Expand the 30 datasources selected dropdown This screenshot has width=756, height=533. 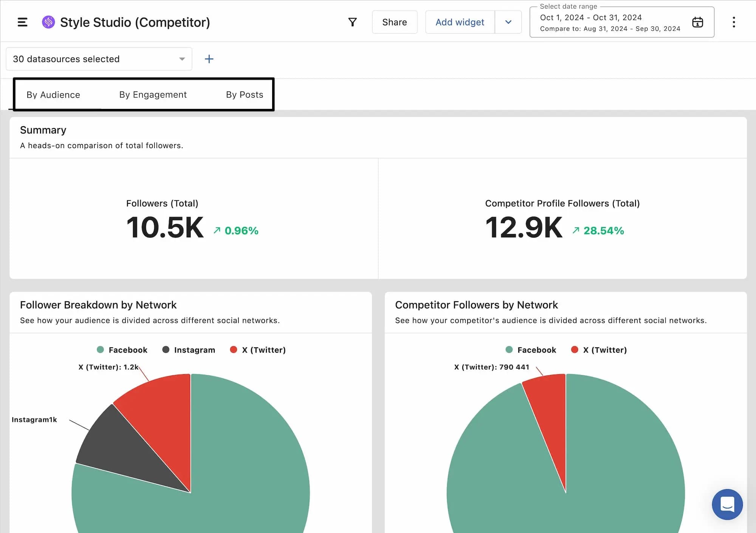(x=99, y=59)
